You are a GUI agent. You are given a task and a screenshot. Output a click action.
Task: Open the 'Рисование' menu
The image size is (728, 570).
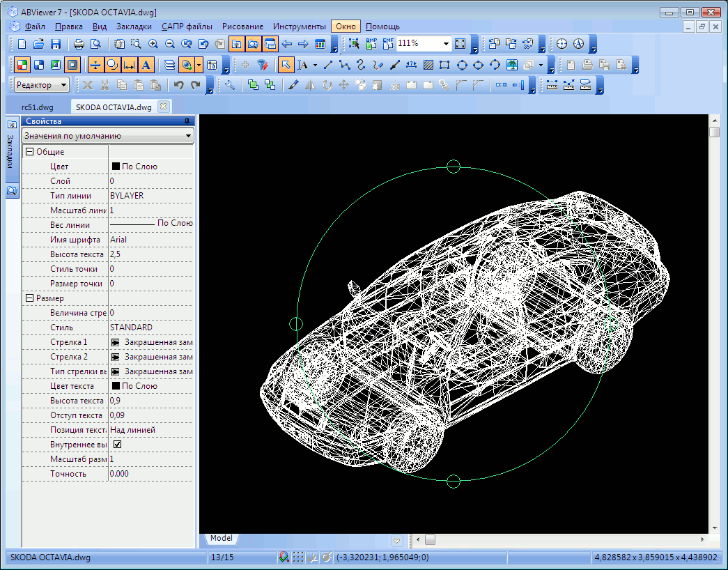(x=242, y=26)
